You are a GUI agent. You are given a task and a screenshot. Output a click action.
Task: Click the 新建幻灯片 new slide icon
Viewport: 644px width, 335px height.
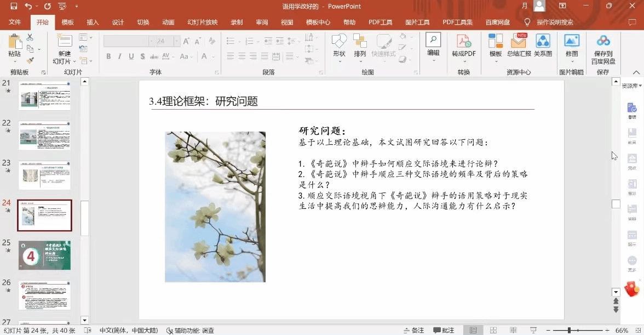tap(65, 42)
